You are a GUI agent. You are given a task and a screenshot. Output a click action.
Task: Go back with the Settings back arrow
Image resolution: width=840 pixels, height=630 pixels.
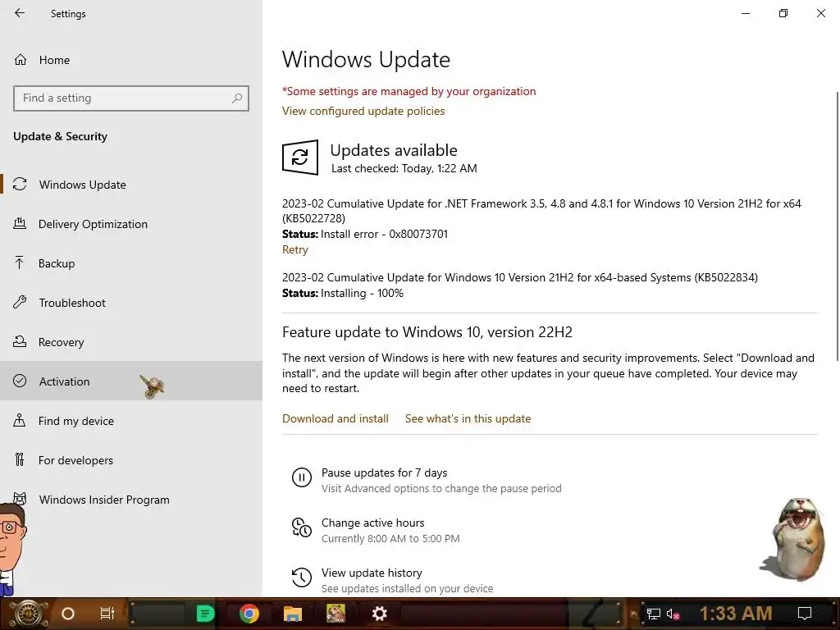(x=20, y=13)
